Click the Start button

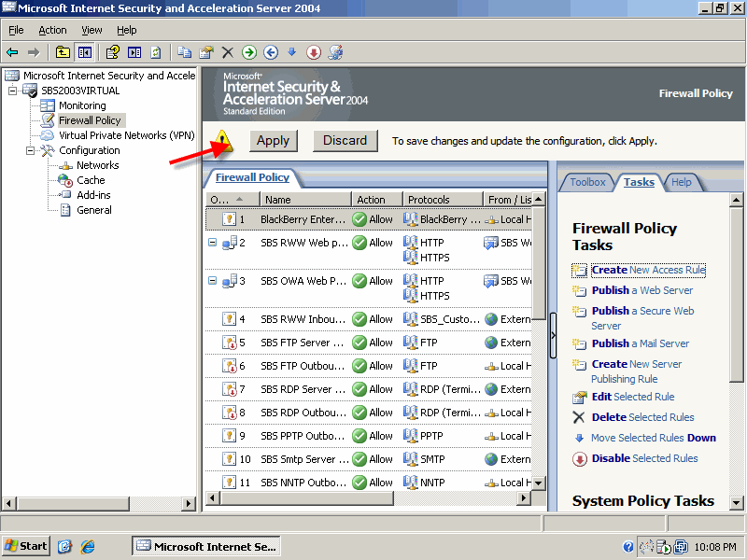click(x=26, y=546)
